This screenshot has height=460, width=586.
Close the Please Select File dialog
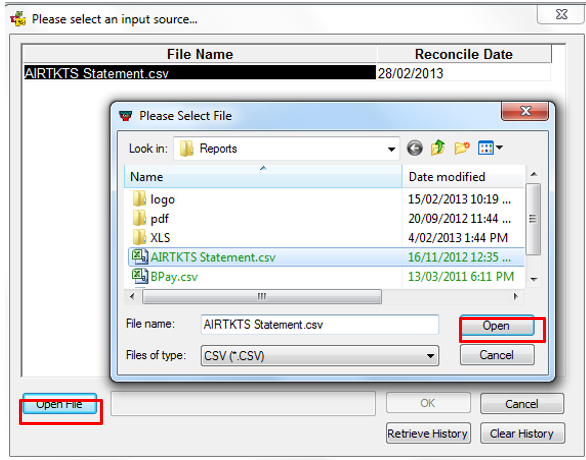tap(525, 111)
